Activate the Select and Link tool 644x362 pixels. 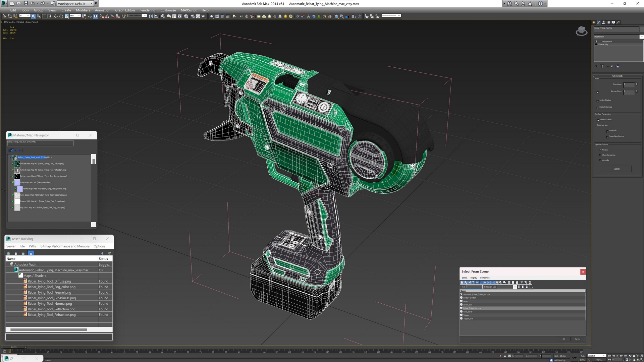tap(4, 16)
